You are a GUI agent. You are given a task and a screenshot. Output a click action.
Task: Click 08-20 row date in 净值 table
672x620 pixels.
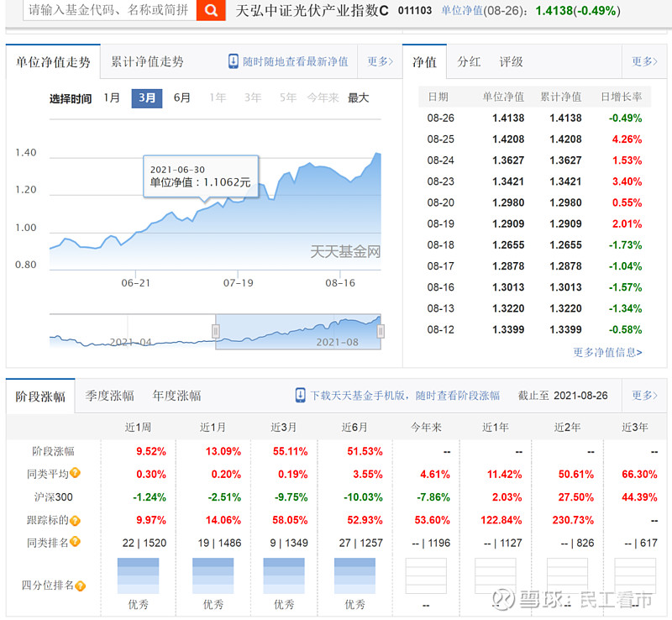click(440, 202)
